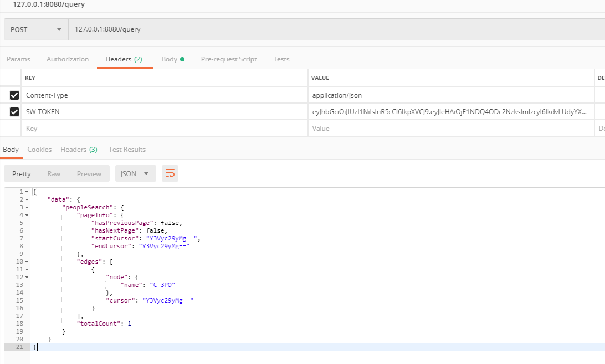Click the Content-Type key cell
605x364 pixels.
(165, 95)
